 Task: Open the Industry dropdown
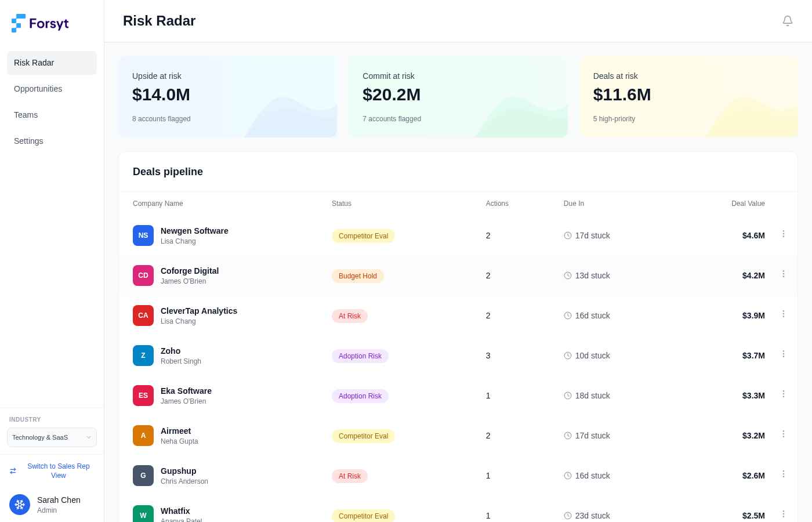[x=52, y=437]
